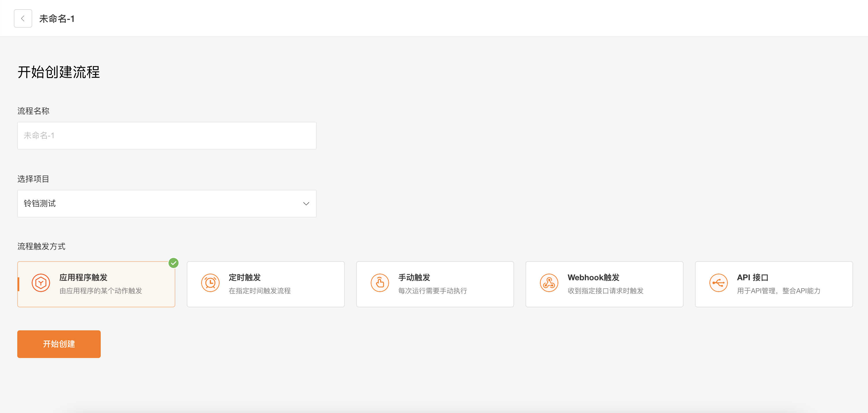Choose the API 接口 trigger option
The image size is (868, 413).
(x=774, y=284)
